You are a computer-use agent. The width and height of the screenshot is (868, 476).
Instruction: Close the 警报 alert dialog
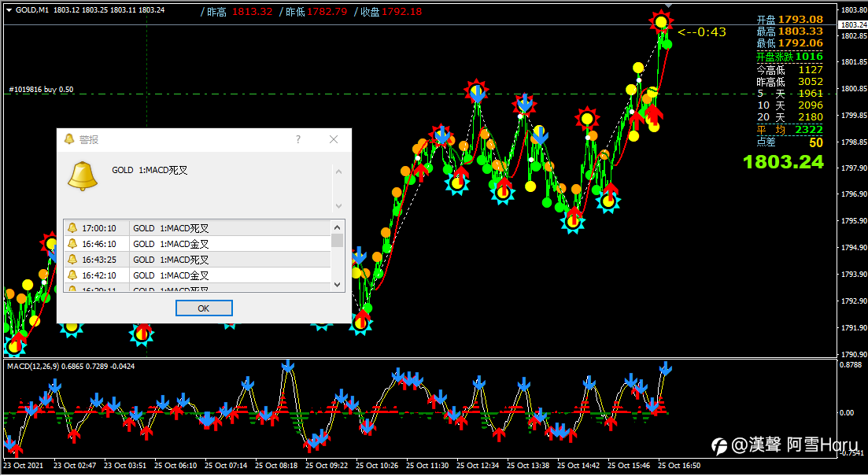coord(333,139)
